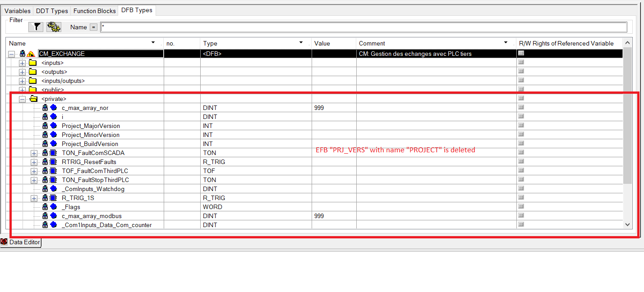This screenshot has width=644, height=292.
Task: Select the DFB Types tab
Action: click(x=137, y=10)
